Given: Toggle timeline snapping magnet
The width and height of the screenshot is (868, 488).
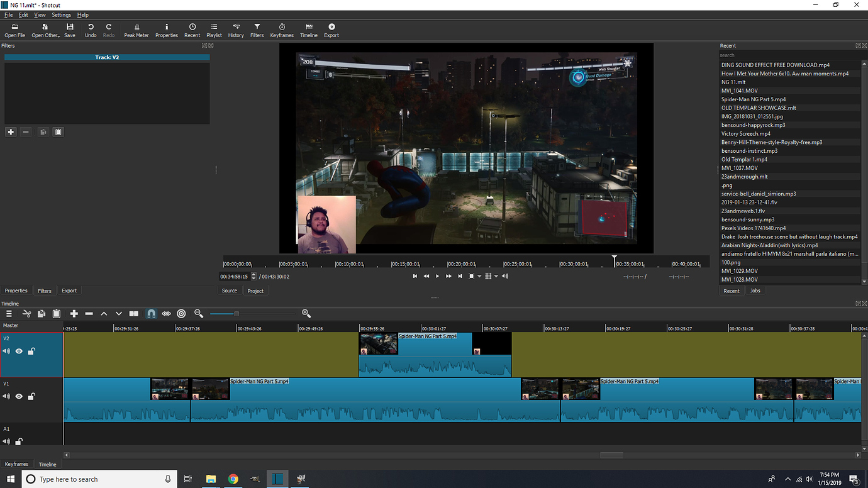Looking at the screenshot, I should [x=151, y=313].
